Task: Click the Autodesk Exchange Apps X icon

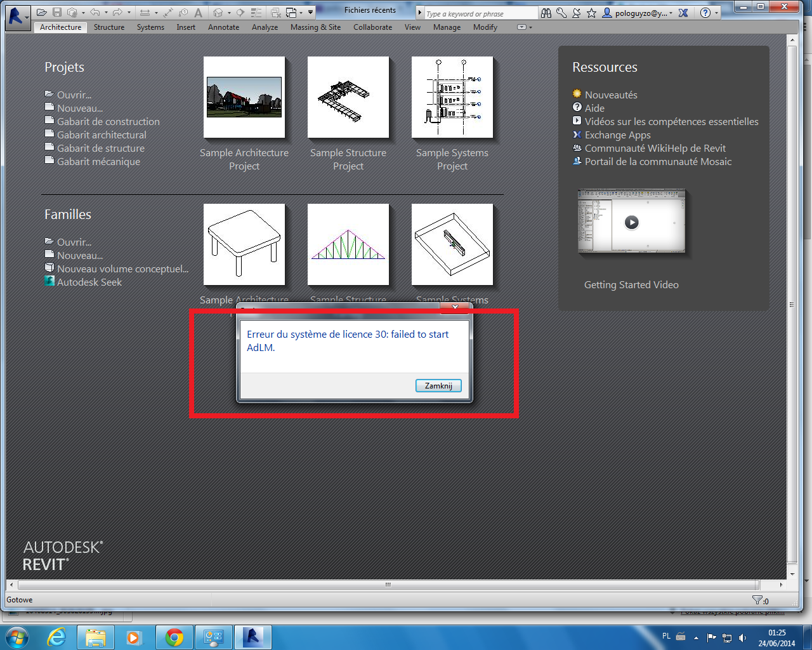Action: 683,13
